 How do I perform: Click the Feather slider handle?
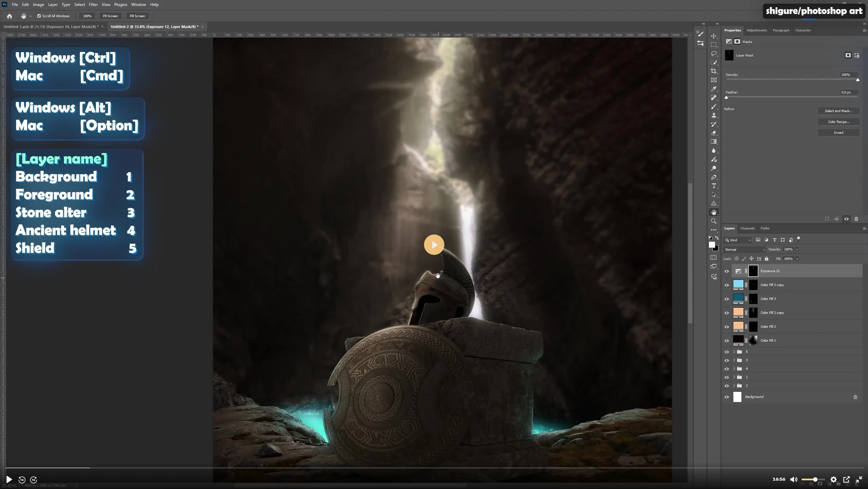pos(726,98)
